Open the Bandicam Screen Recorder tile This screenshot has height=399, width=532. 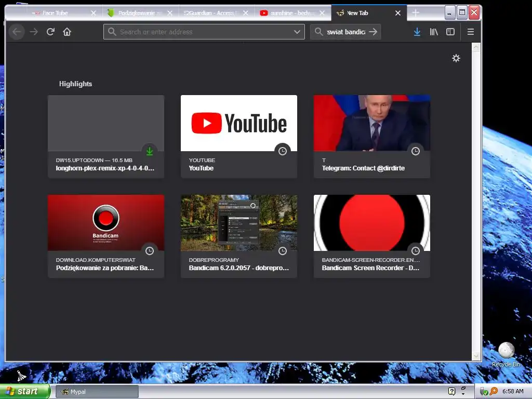tap(372, 236)
